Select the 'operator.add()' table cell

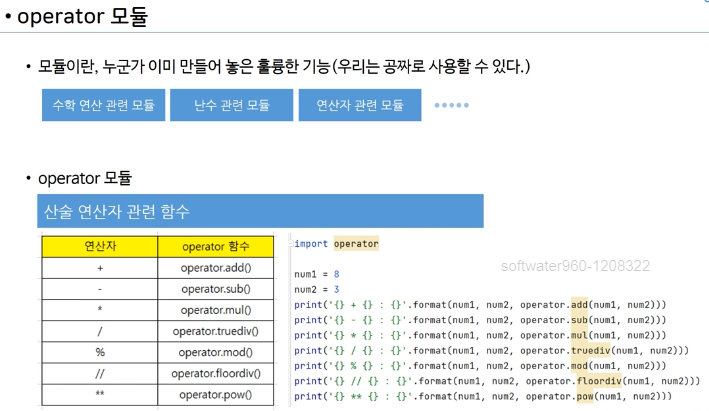[x=216, y=268]
